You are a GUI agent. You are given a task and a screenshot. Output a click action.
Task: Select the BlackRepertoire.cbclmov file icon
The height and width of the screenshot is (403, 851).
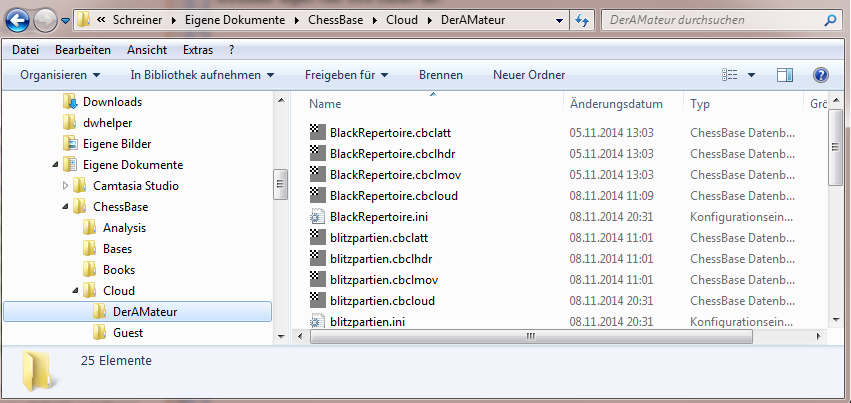[316, 175]
